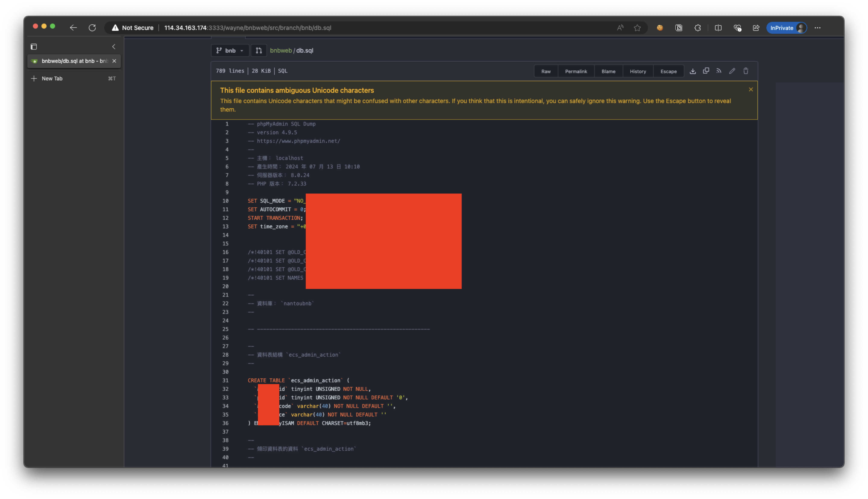
Task: Click the Escape button
Action: [668, 71]
